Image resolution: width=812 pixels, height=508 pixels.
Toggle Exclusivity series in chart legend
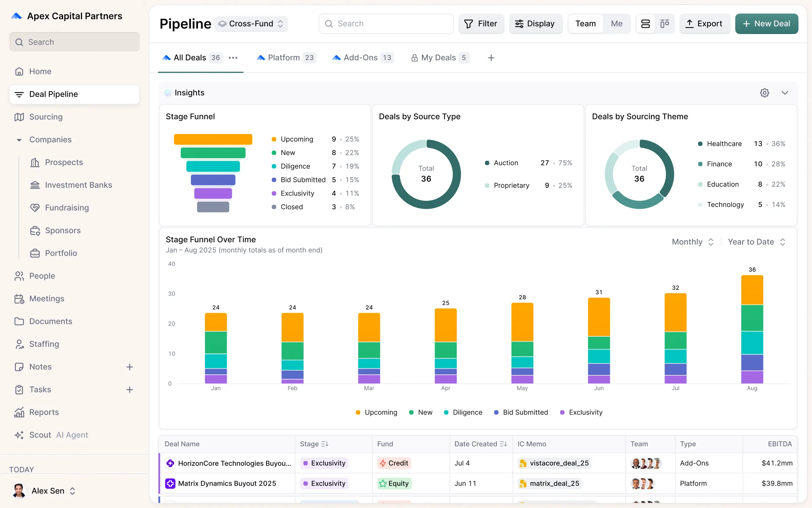coord(581,412)
